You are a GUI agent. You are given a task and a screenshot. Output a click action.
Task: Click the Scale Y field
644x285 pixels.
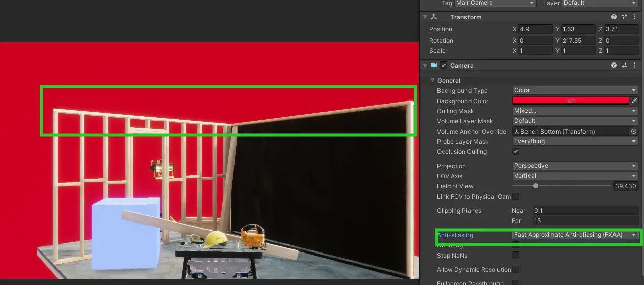(x=578, y=51)
